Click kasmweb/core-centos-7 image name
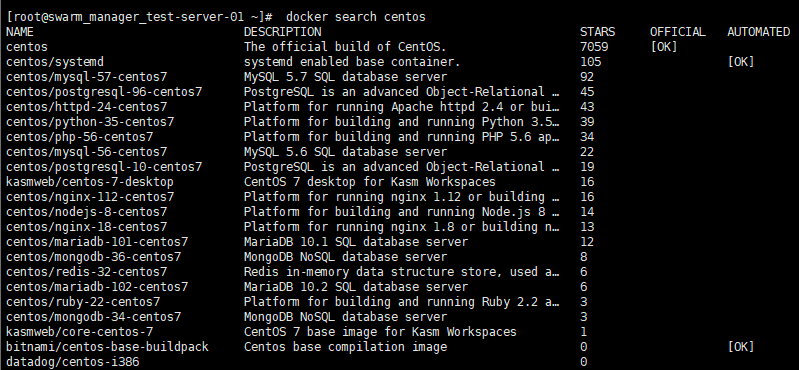Screen dimensions: 799x370 pyautogui.click(x=79, y=332)
